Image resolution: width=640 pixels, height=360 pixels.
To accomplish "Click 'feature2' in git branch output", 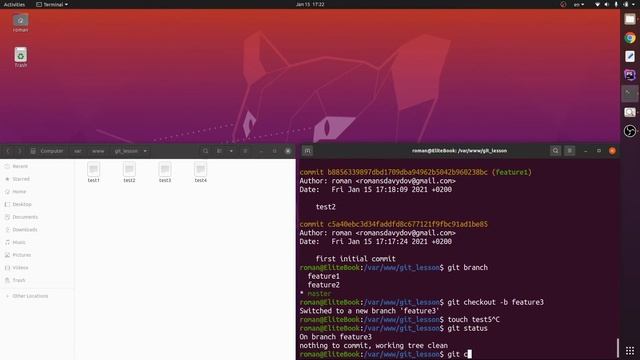I will tap(323, 285).
